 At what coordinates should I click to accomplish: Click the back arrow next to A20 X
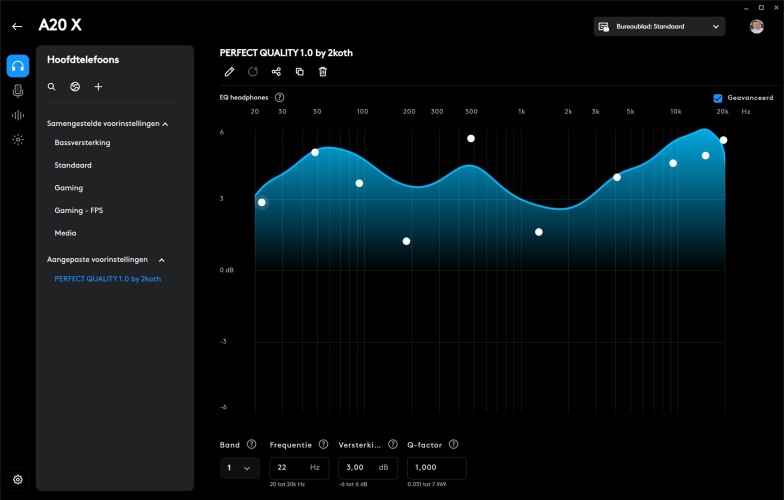tap(17, 26)
